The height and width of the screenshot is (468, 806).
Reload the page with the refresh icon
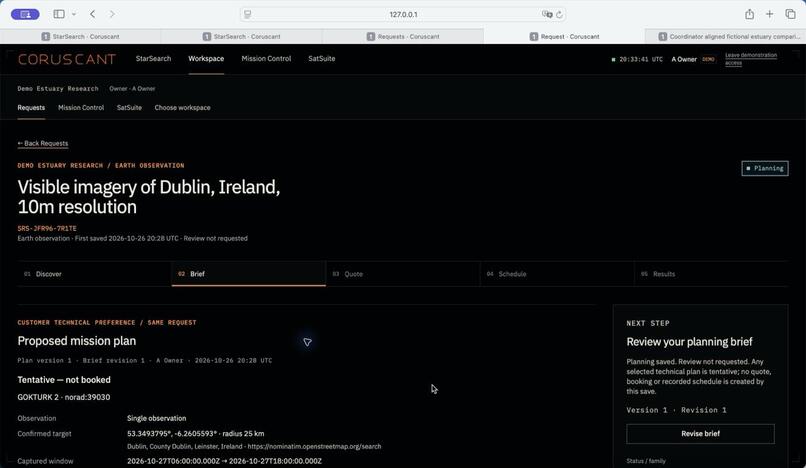pos(559,14)
